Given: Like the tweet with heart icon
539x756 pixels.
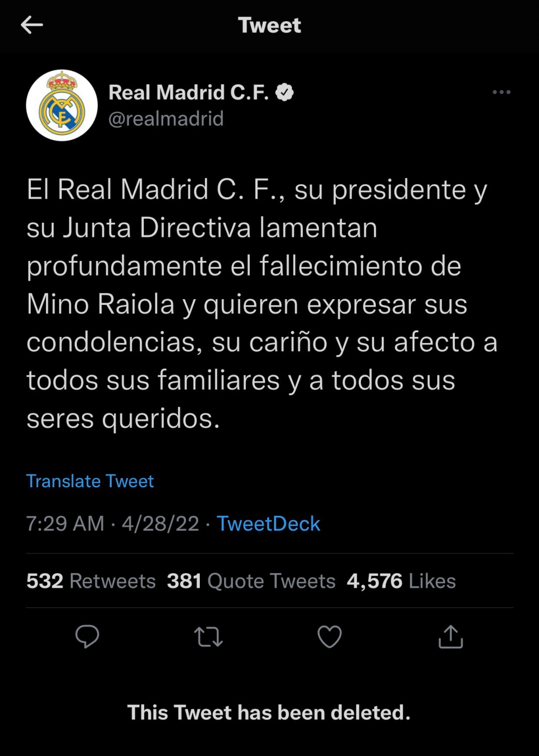Looking at the screenshot, I should coord(330,637).
